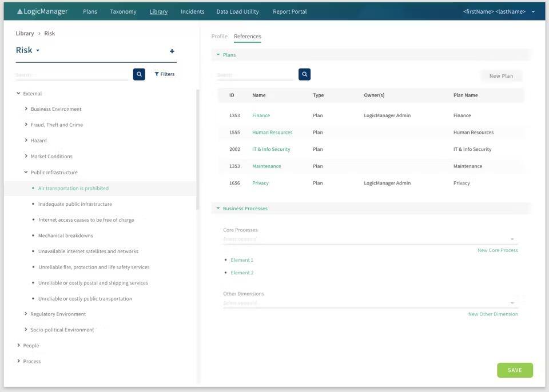Viewport: 549px width, 392px height.
Task: Open the Finance plan link
Action: 261,115
